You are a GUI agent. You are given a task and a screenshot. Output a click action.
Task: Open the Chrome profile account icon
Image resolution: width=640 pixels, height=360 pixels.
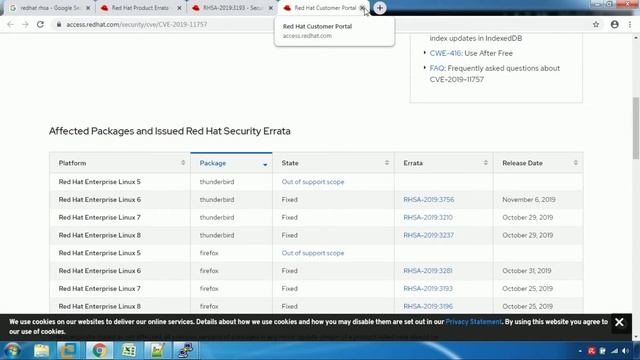615,24
